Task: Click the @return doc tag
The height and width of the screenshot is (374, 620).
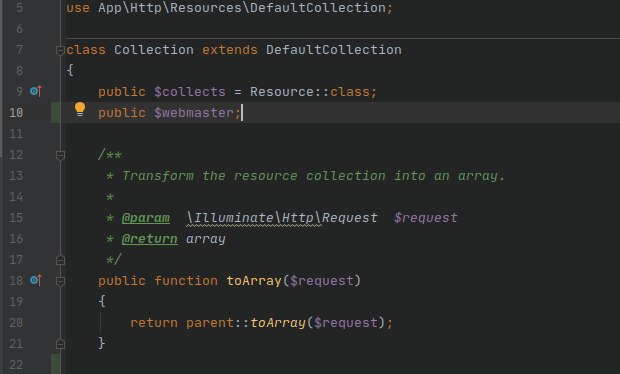Action: click(x=149, y=239)
